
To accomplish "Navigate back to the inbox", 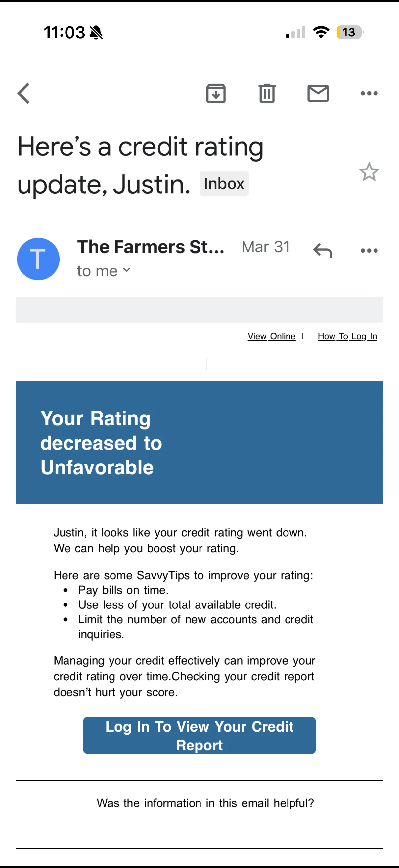I will click(x=23, y=93).
